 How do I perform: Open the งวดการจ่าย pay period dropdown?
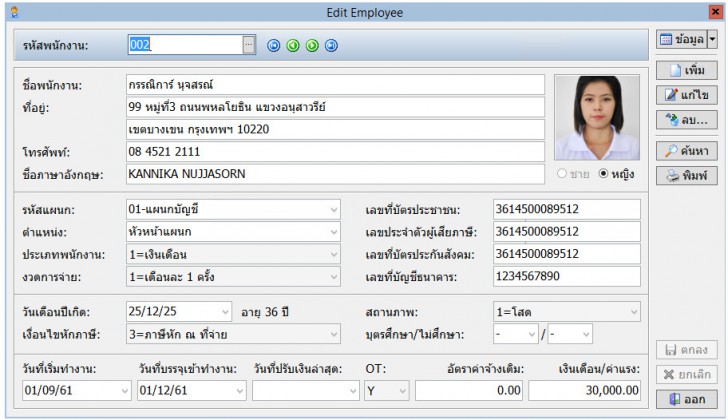[333, 277]
